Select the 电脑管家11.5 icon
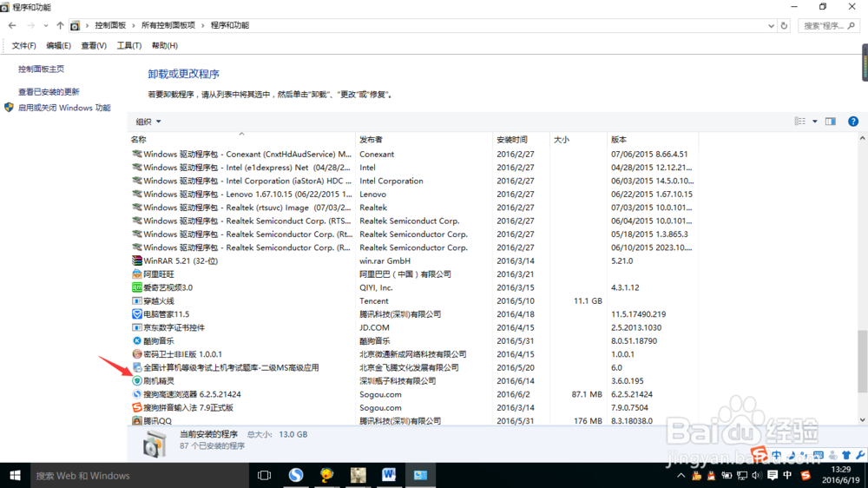 pos(137,314)
